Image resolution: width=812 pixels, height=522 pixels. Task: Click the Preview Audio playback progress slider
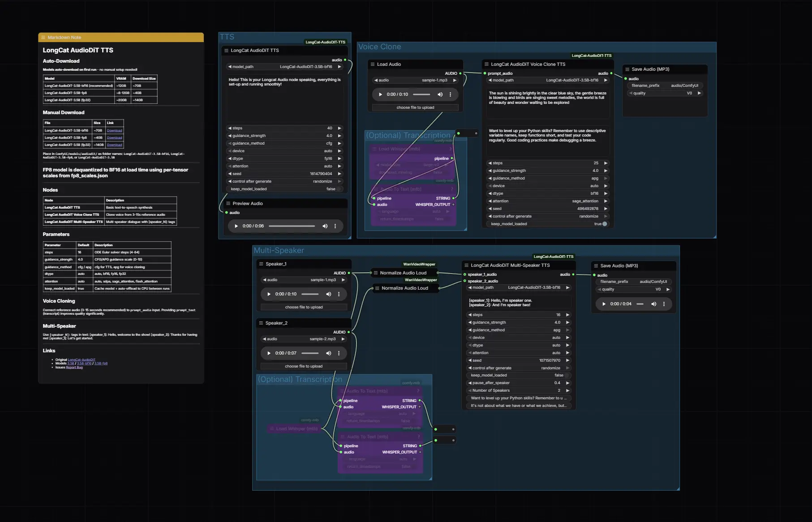pyautogui.click(x=292, y=226)
